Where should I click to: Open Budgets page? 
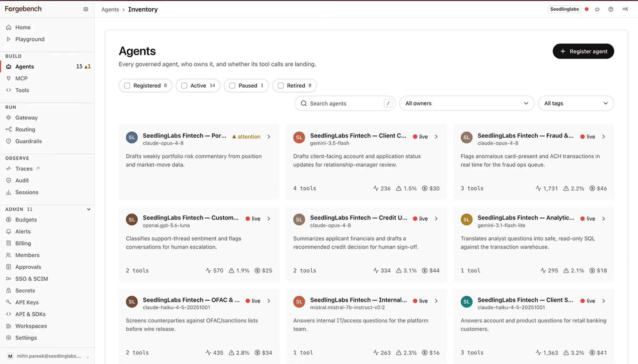click(26, 220)
